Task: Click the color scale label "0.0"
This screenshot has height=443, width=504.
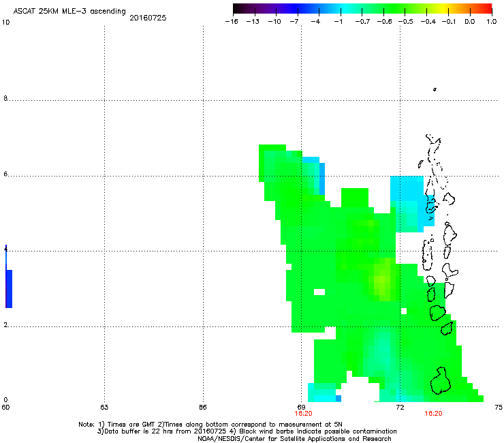Action: click(470, 22)
